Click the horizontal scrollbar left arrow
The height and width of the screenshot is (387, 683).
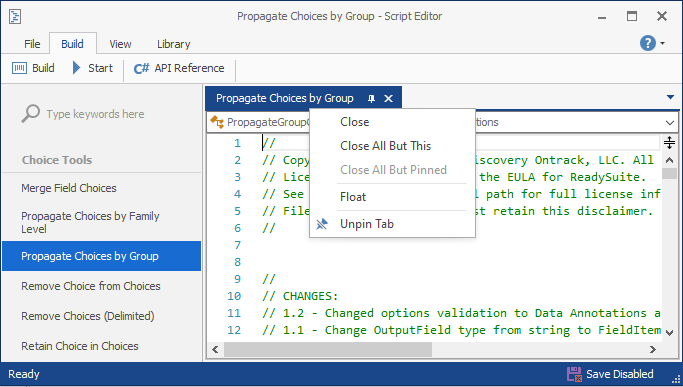click(x=215, y=350)
